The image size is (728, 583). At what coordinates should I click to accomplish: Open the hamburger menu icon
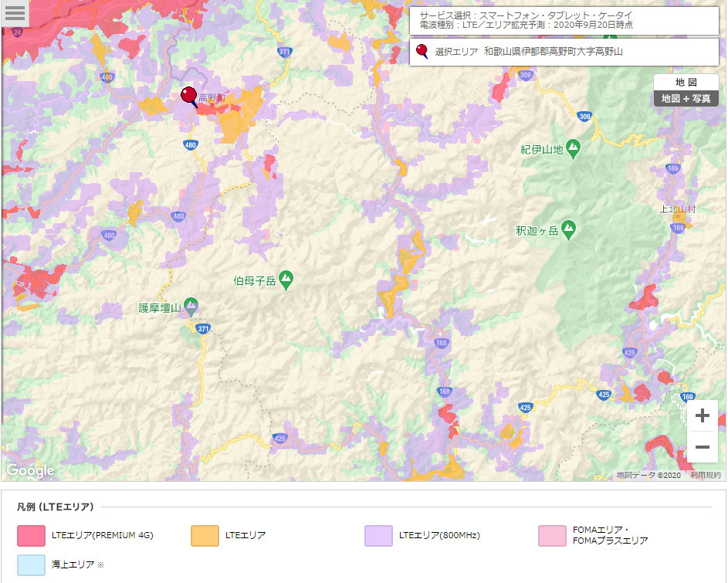(x=15, y=12)
